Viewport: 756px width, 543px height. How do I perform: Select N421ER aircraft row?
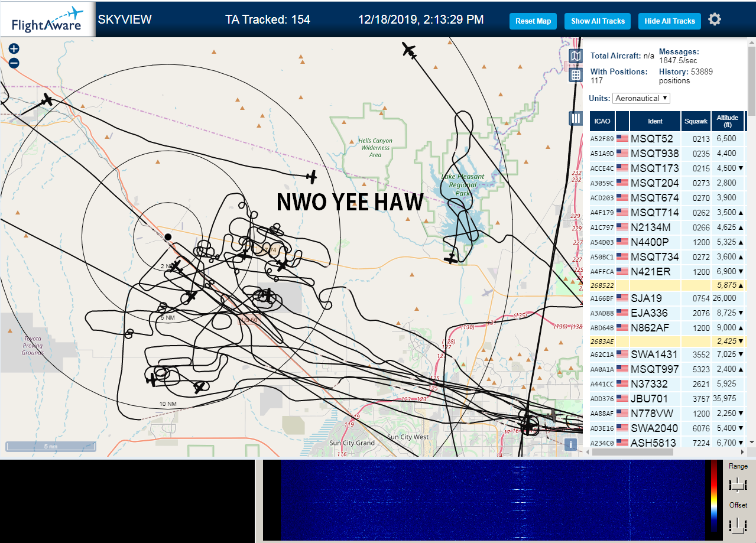[x=668, y=271]
